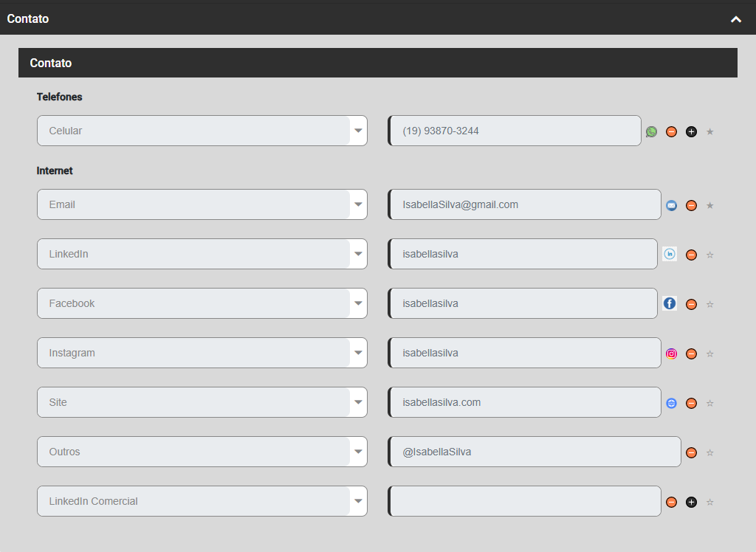Image resolution: width=756 pixels, height=552 pixels.
Task: Remove the Outros row
Action: pyautogui.click(x=691, y=452)
